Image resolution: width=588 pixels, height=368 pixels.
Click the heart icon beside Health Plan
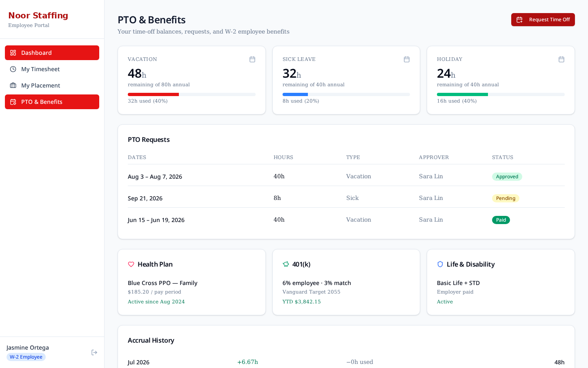point(131,264)
